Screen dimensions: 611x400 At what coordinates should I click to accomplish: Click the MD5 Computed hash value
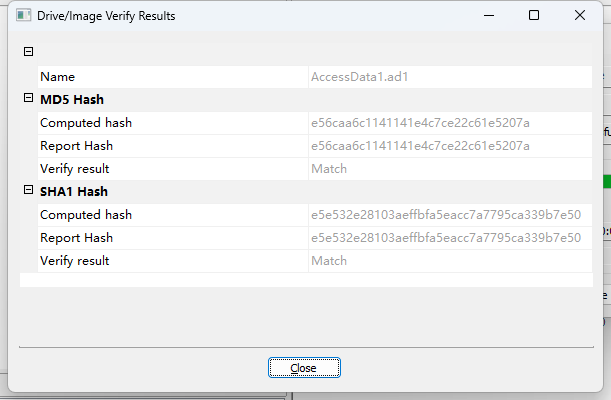(x=420, y=123)
